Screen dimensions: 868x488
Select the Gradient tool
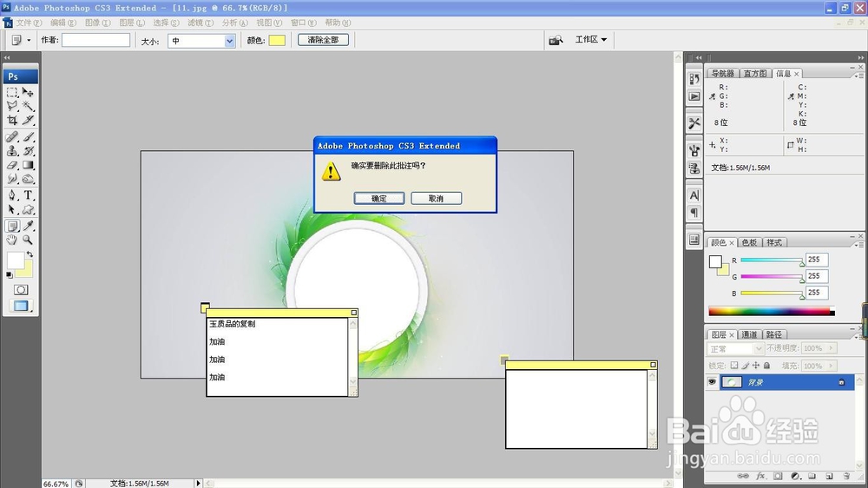[x=29, y=165]
